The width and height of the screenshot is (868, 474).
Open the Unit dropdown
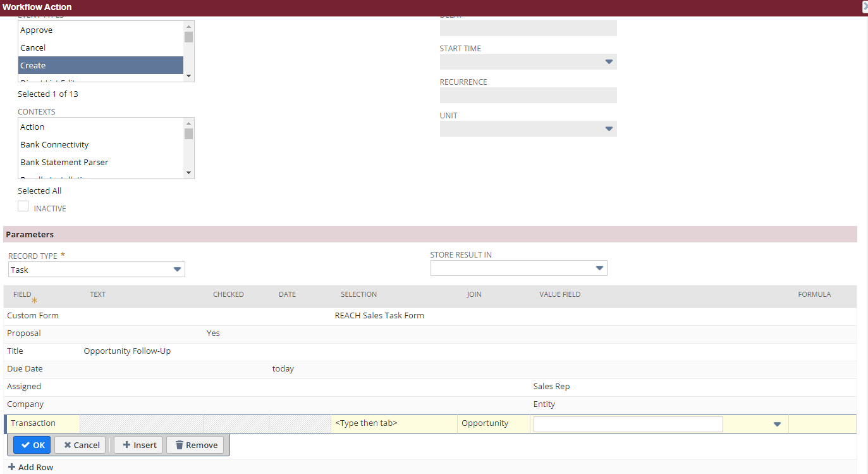click(608, 128)
